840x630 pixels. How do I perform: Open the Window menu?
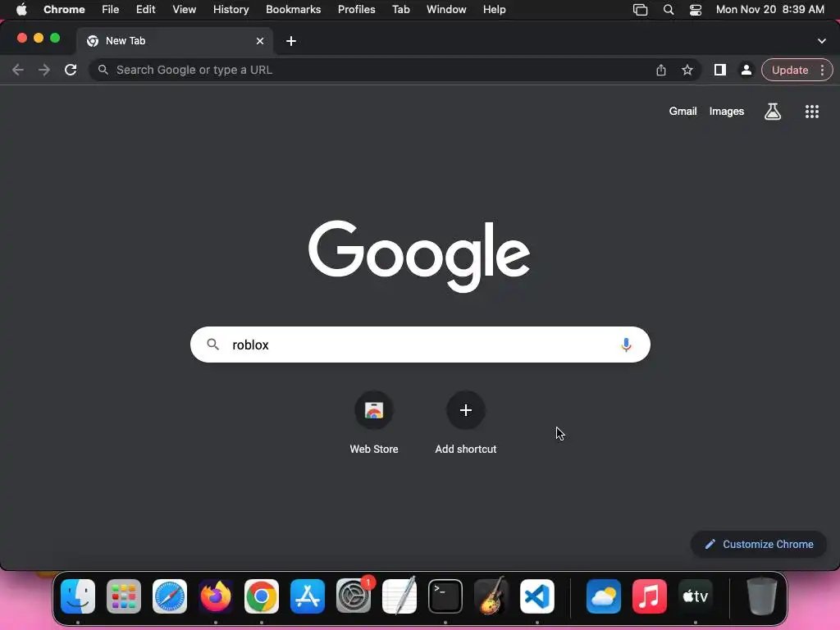[446, 10]
